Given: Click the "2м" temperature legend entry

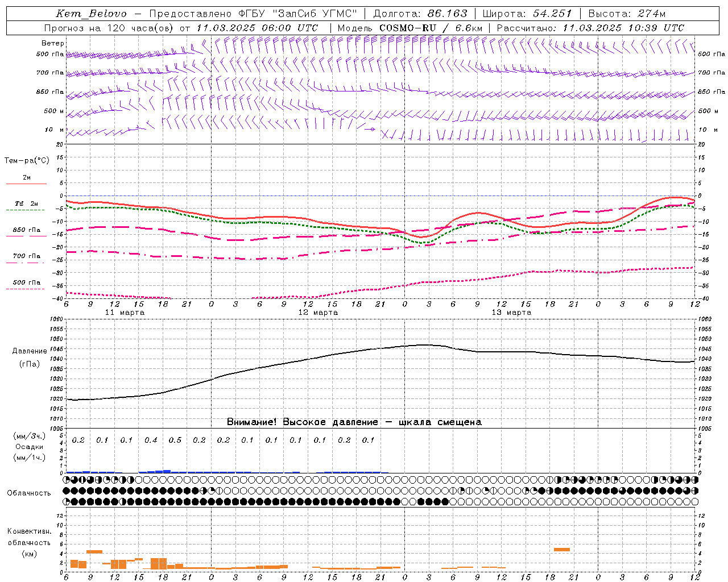Looking at the screenshot, I should coord(27,177).
